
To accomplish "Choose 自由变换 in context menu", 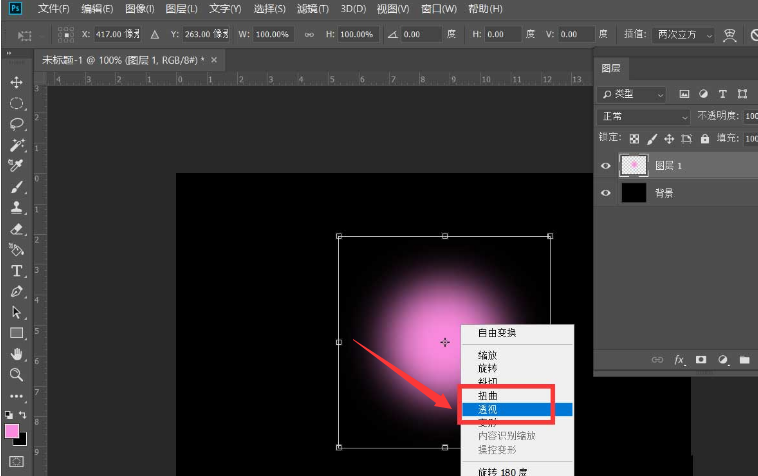I will [x=517, y=332].
